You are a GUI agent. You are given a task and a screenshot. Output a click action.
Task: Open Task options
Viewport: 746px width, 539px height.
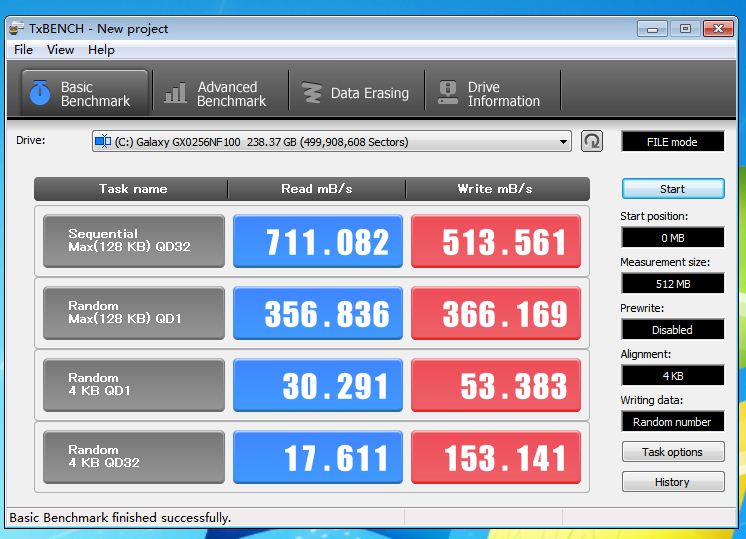tap(673, 452)
